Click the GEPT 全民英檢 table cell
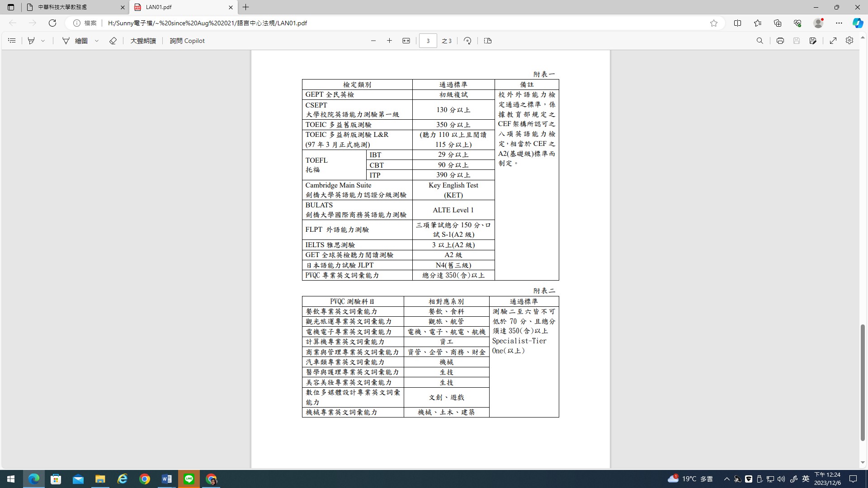This screenshot has height=488, width=868. (x=357, y=95)
